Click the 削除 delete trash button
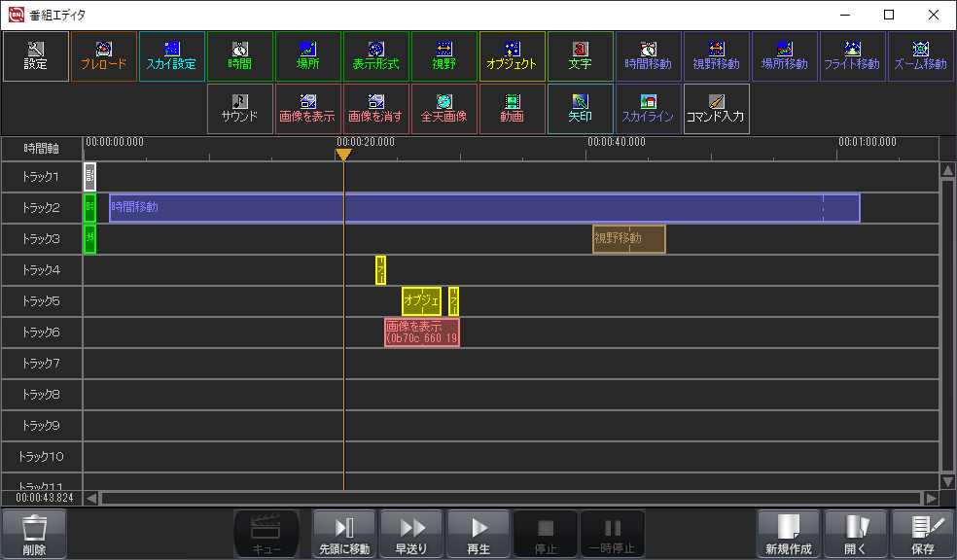Screen dimensions: 957x560 click(x=35, y=534)
